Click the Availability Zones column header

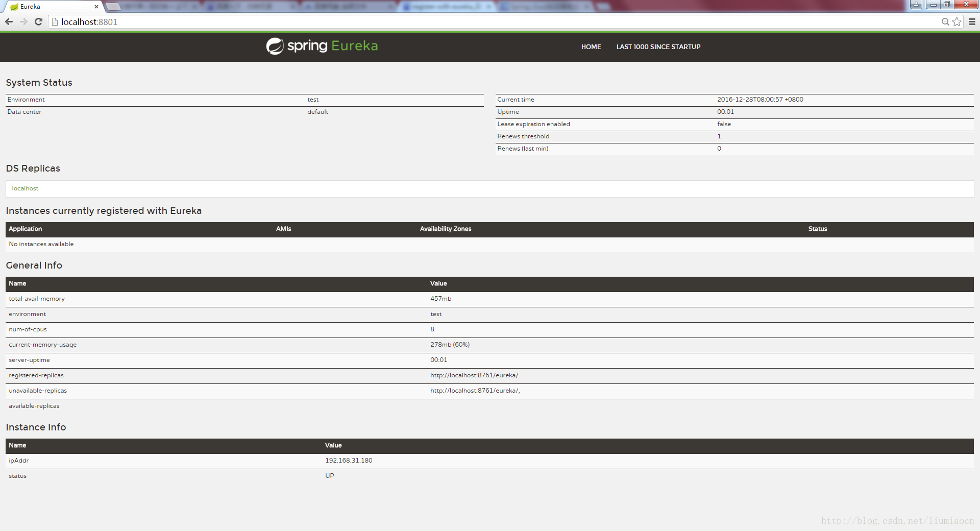click(x=446, y=229)
